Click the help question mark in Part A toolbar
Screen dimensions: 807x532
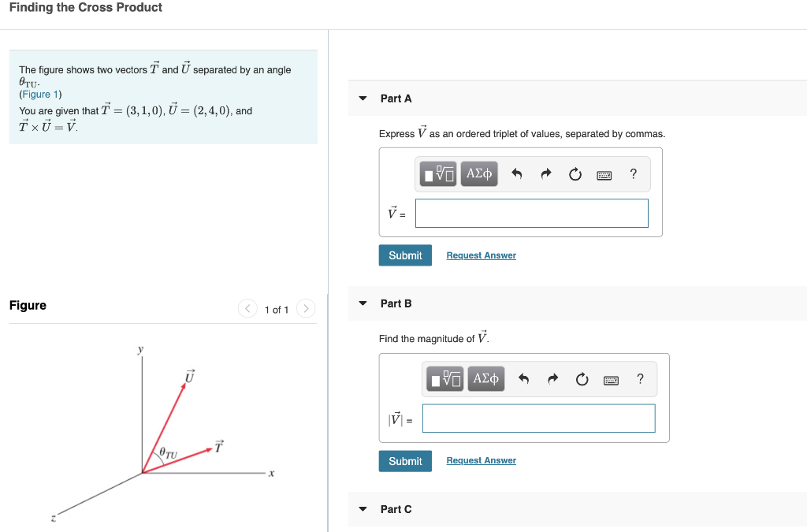coord(633,173)
